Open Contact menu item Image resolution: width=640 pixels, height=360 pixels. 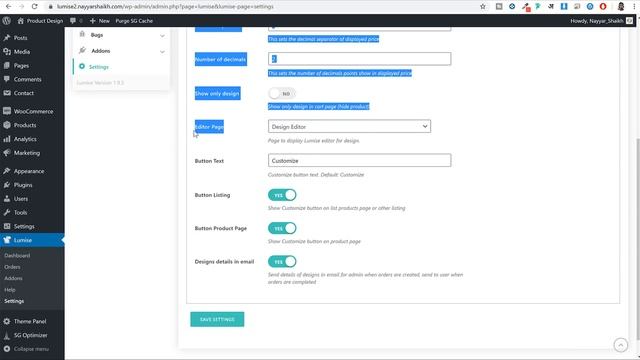pos(24,93)
